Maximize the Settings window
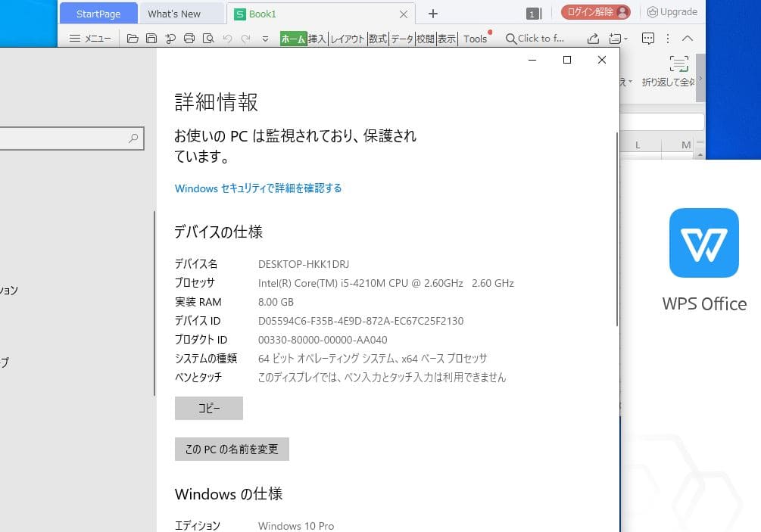 point(567,60)
